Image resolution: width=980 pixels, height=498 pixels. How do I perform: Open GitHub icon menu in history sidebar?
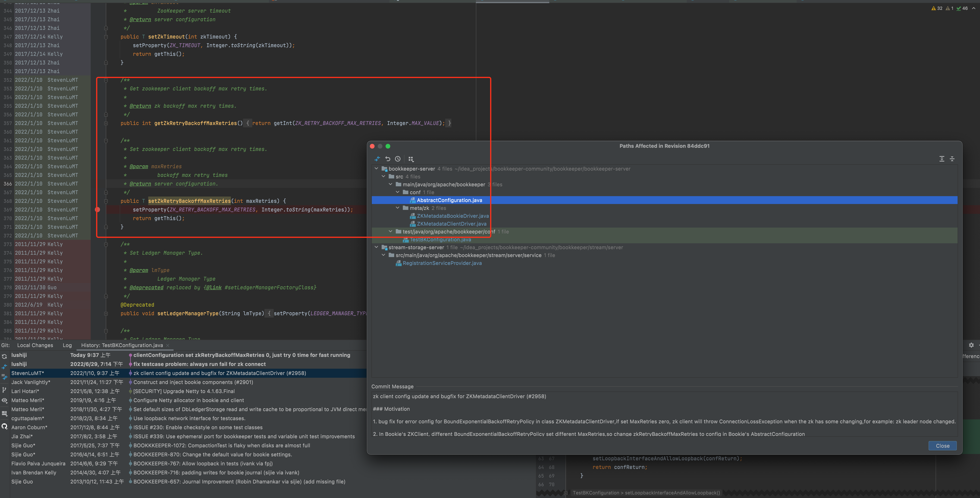tap(4, 426)
